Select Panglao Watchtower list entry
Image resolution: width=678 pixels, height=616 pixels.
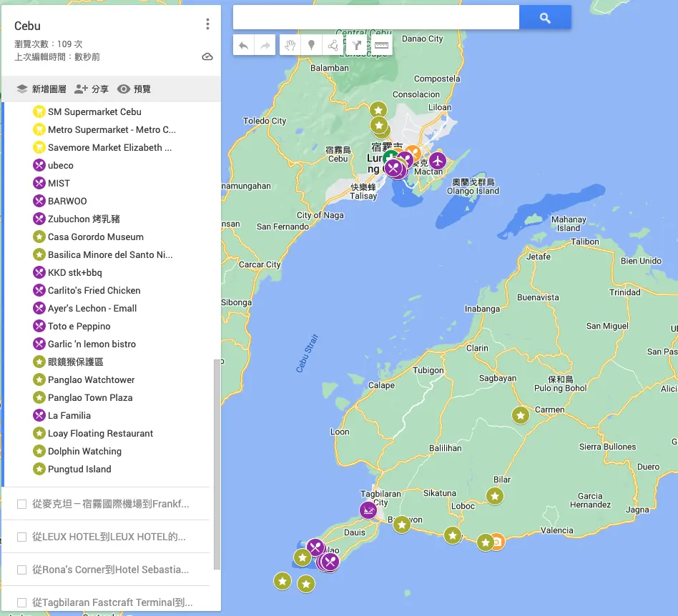click(91, 380)
